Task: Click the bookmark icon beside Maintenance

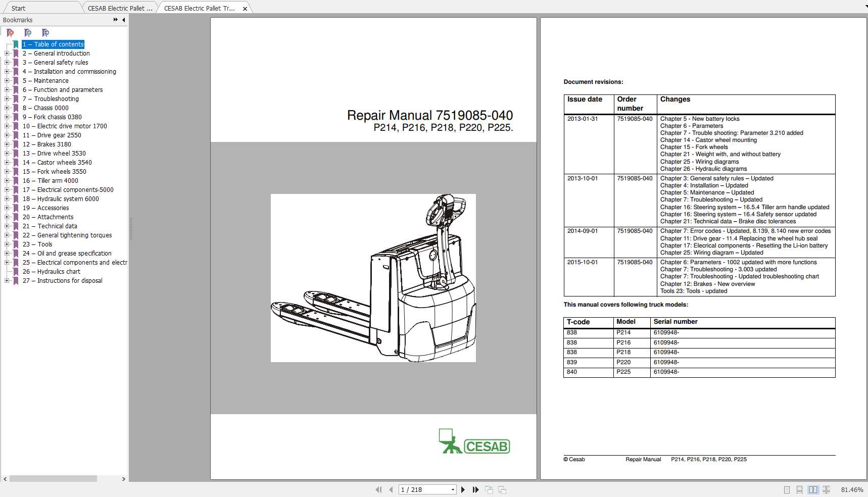Action: [16, 81]
